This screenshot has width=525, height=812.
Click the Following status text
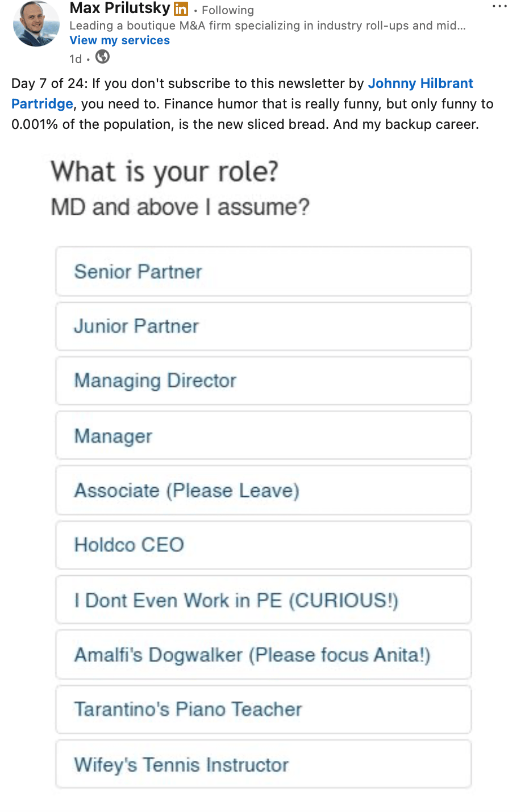227,10
